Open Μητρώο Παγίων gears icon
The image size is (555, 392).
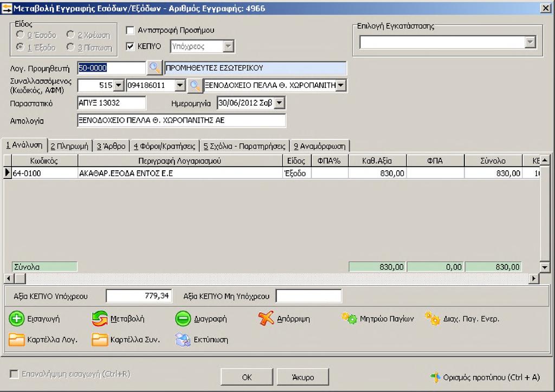(x=349, y=318)
